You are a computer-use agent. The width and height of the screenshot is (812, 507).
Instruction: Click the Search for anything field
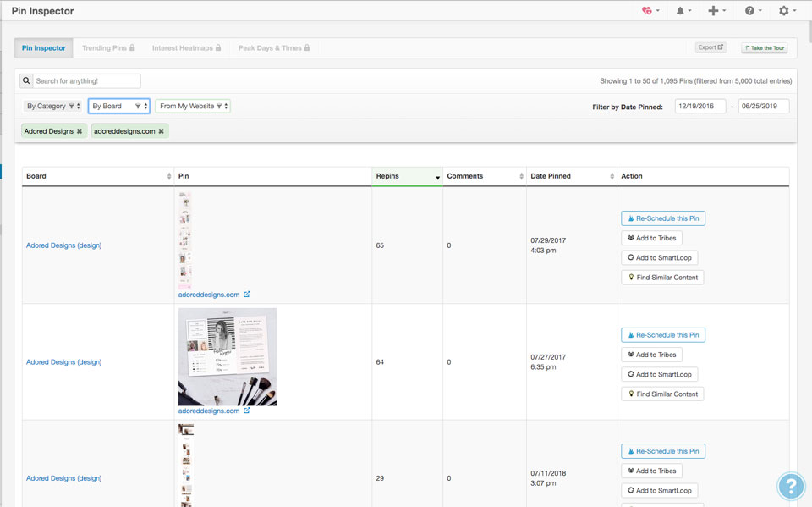pos(86,81)
